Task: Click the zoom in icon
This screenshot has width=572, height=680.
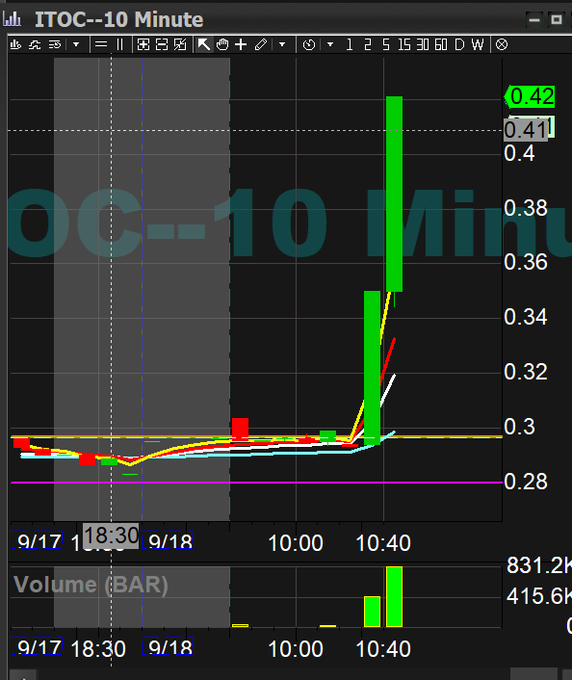Action: (143, 44)
